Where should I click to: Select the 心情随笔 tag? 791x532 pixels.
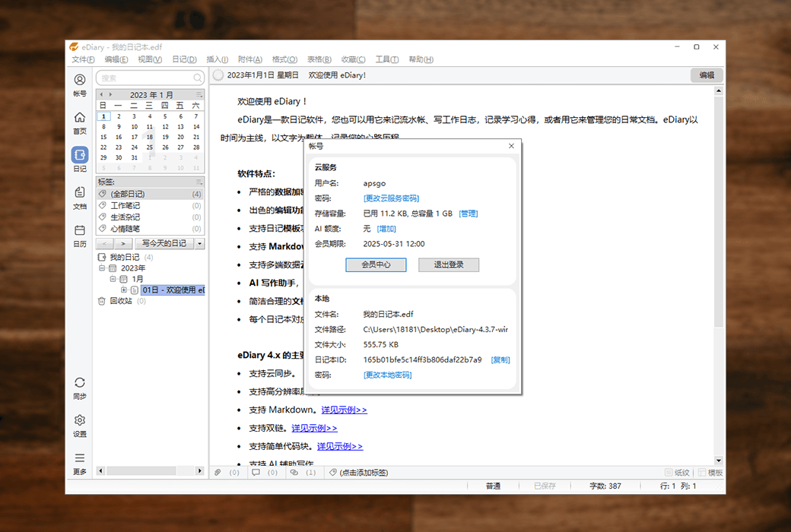coord(150,229)
